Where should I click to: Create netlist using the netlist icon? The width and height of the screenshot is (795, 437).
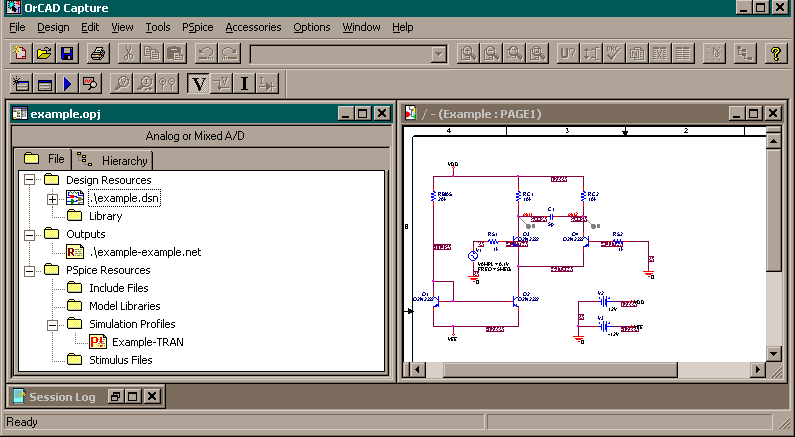click(637, 53)
